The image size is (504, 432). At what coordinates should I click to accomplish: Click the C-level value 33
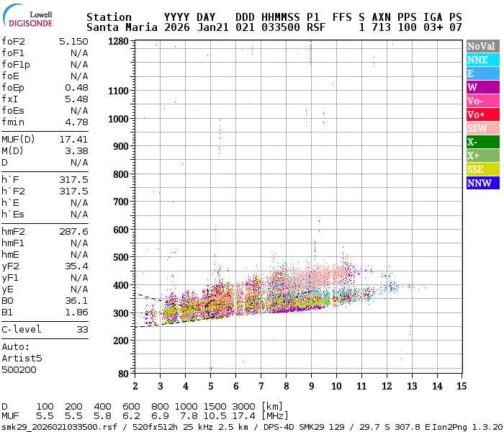(x=82, y=330)
